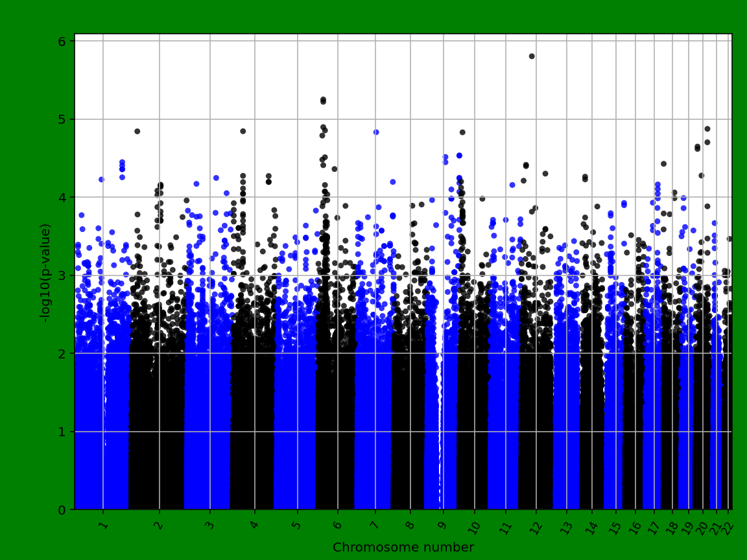Click the y-axis tick label '6'
Viewport: 747px width, 560px height.
63,41
